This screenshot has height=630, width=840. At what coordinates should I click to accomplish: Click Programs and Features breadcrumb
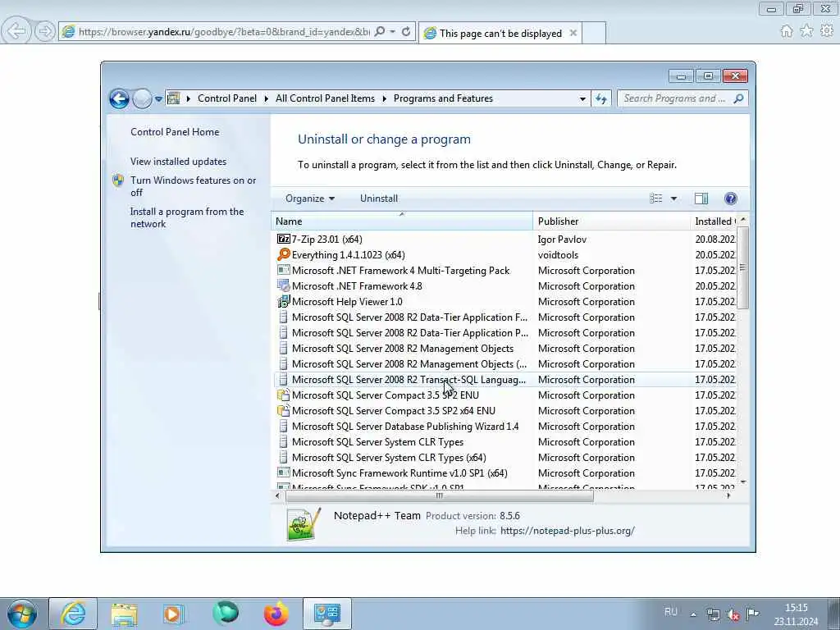[x=443, y=98]
